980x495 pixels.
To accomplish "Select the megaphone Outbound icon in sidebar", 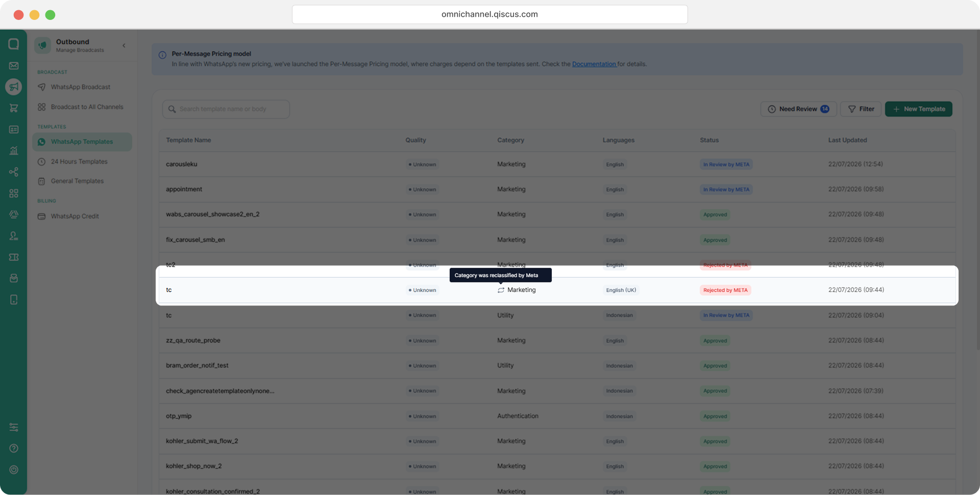I will 14,87.
